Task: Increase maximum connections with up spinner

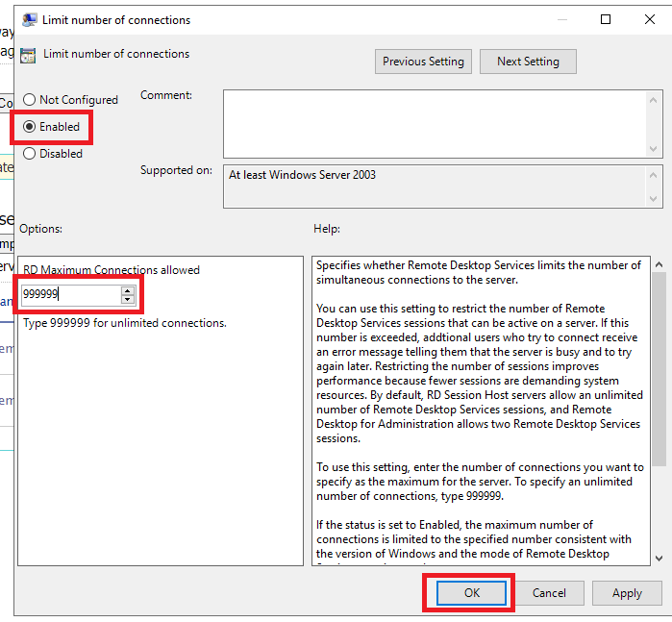Action: (x=127, y=290)
